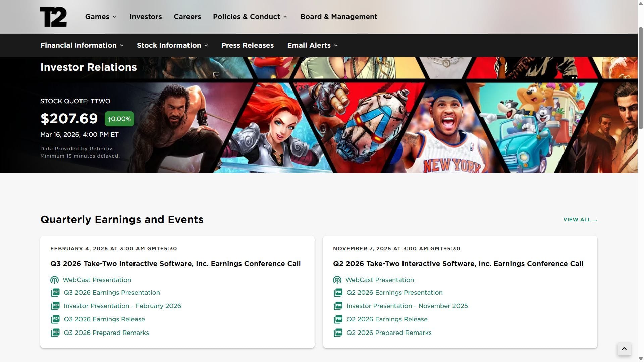This screenshot has height=362, width=644.
Task: Open Q2 2026 Earnings Release link
Action: point(387,319)
